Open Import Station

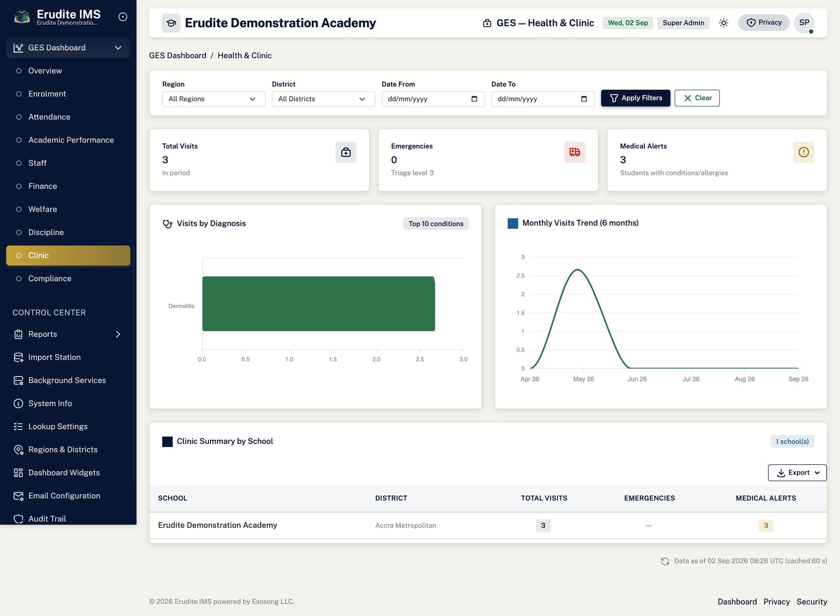(x=68, y=357)
